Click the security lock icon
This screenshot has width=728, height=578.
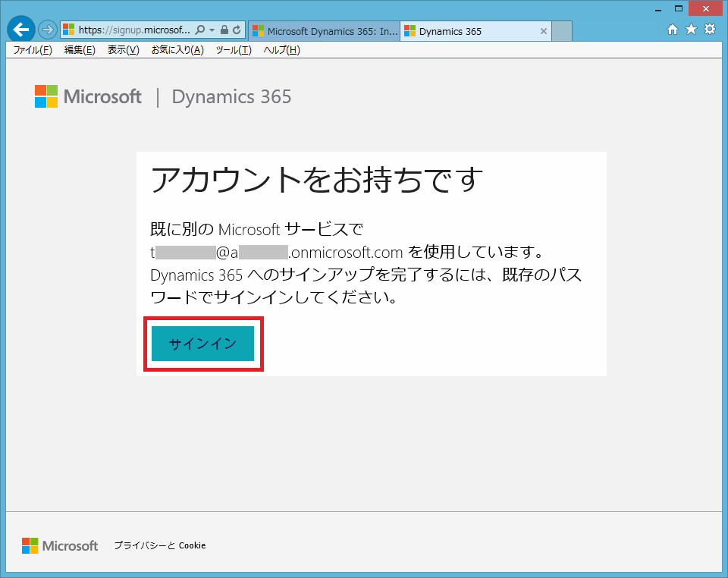point(224,30)
